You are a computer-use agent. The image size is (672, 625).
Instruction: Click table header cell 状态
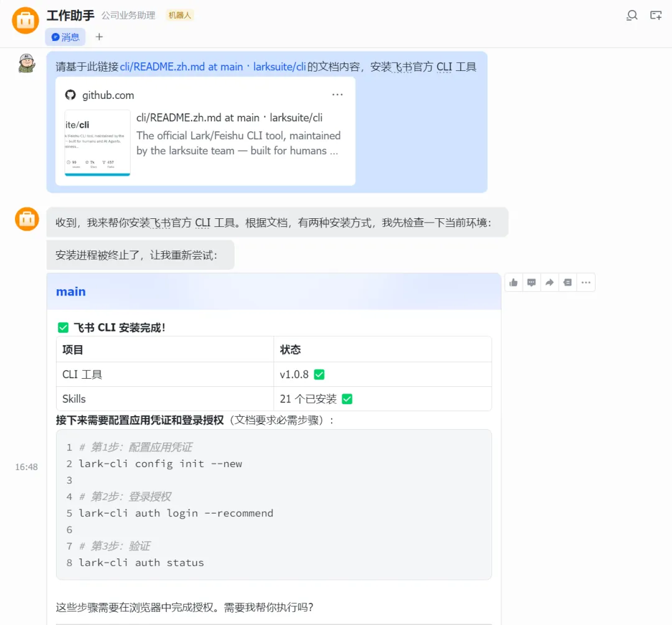(382, 350)
